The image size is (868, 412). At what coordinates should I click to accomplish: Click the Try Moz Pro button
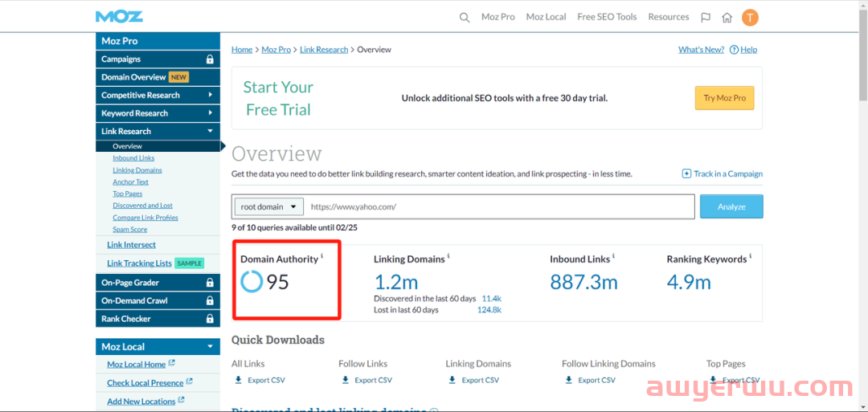725,99
